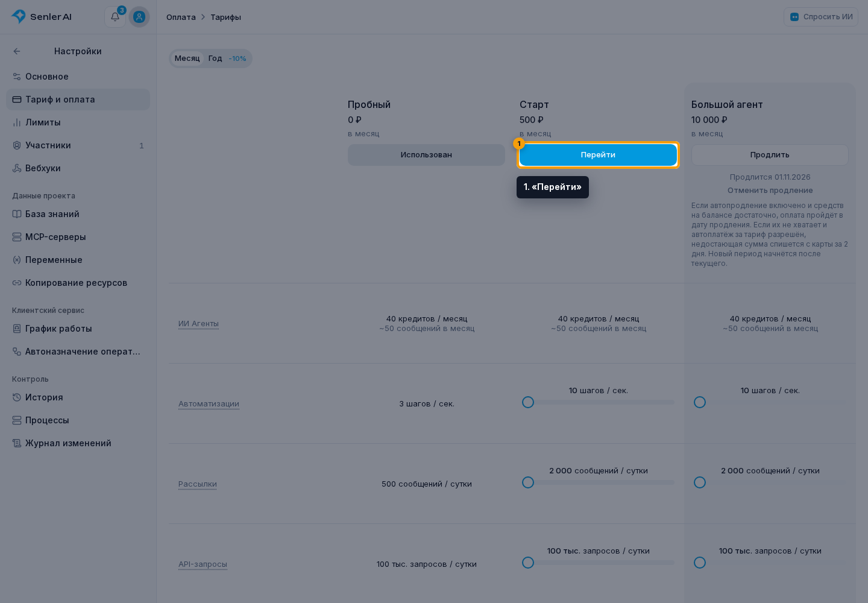Click the variable icon beside Переменные

(x=17, y=260)
